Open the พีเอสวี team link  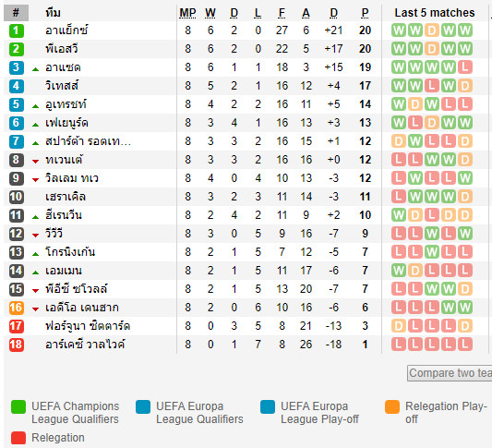click(62, 49)
